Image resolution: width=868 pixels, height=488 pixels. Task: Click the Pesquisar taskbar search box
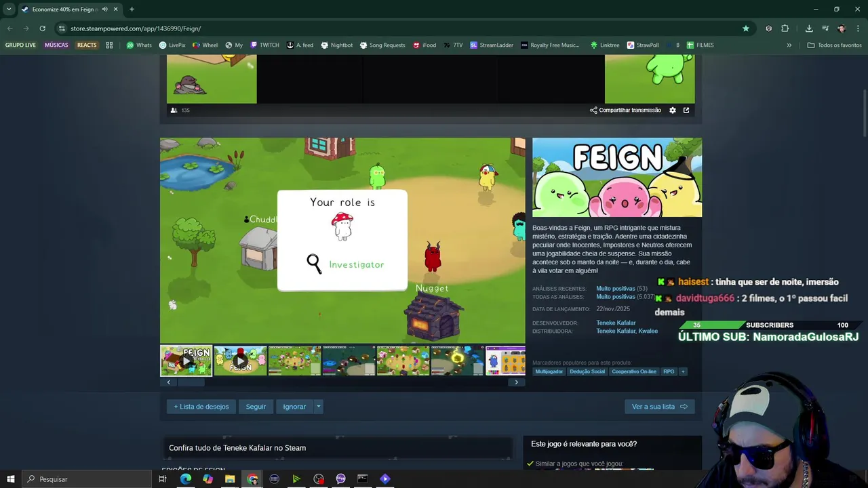[x=87, y=479]
